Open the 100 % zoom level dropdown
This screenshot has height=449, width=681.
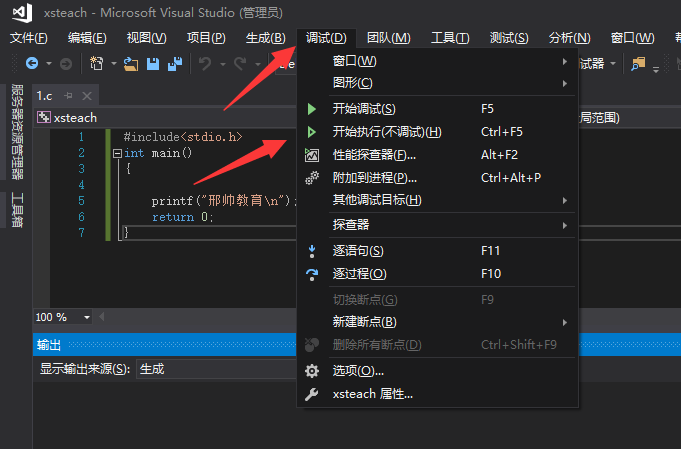(x=86, y=317)
